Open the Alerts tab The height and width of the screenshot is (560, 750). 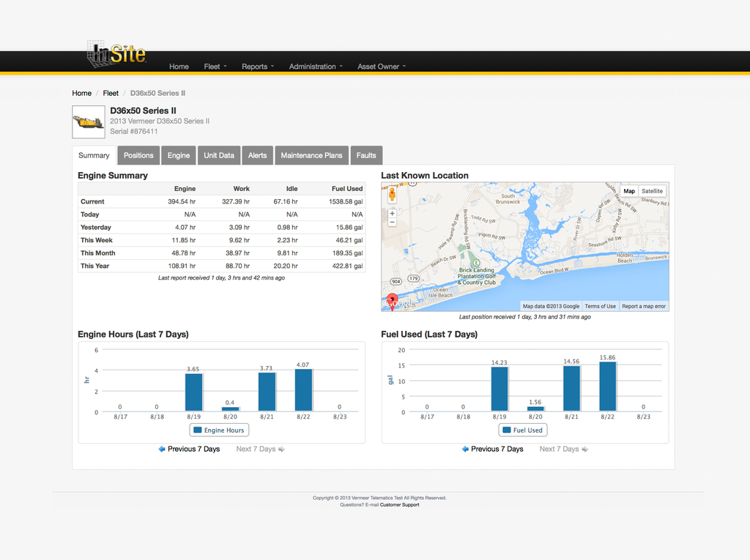coord(257,155)
